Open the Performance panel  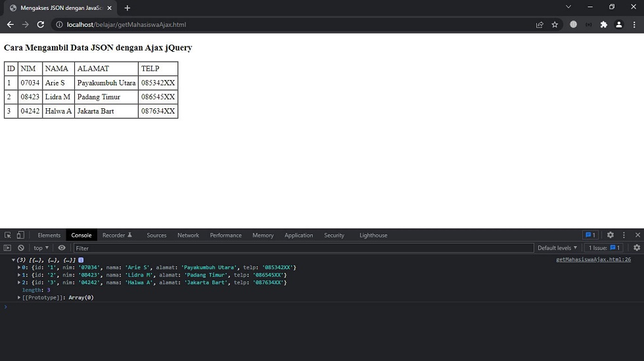(225, 235)
